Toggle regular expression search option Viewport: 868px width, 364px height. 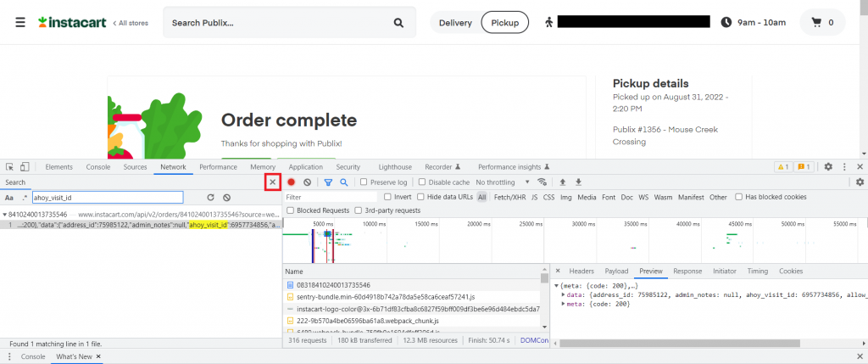pos(25,197)
